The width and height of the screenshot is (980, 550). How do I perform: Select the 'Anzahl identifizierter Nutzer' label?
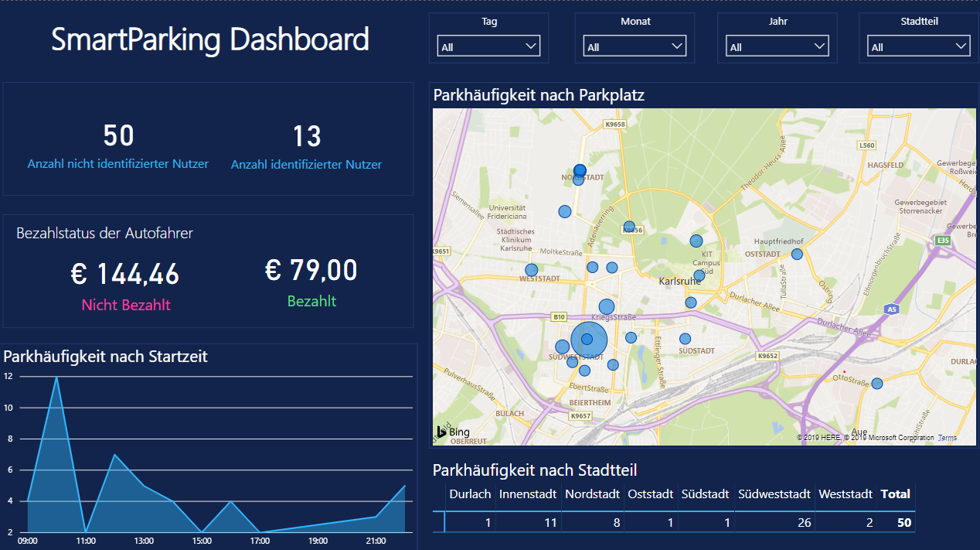306,165
